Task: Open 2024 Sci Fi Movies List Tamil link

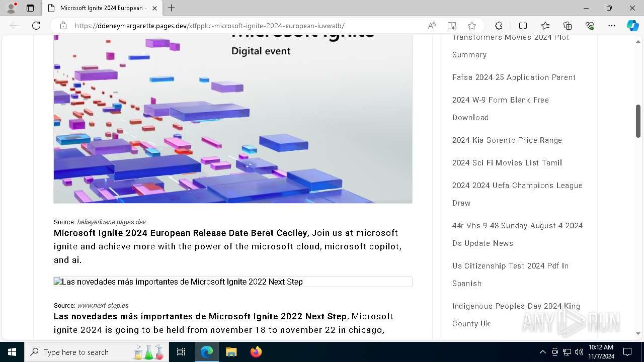Action: [x=507, y=163]
